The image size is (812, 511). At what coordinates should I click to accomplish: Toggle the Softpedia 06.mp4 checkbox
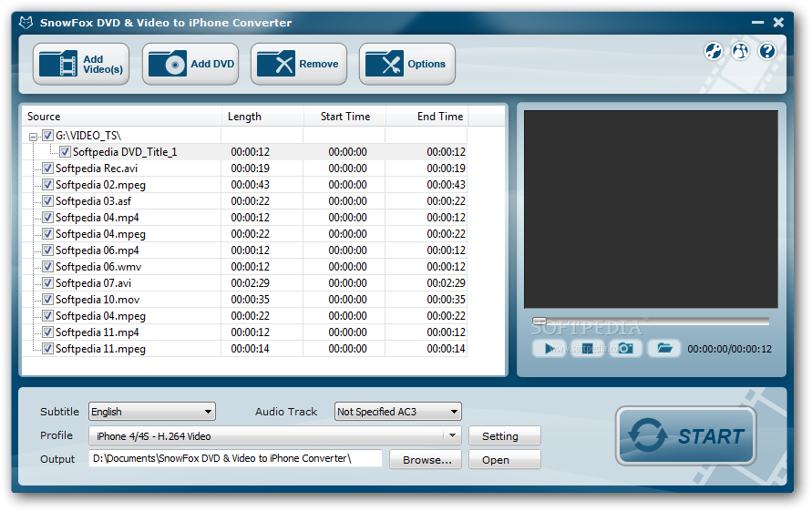tap(47, 250)
